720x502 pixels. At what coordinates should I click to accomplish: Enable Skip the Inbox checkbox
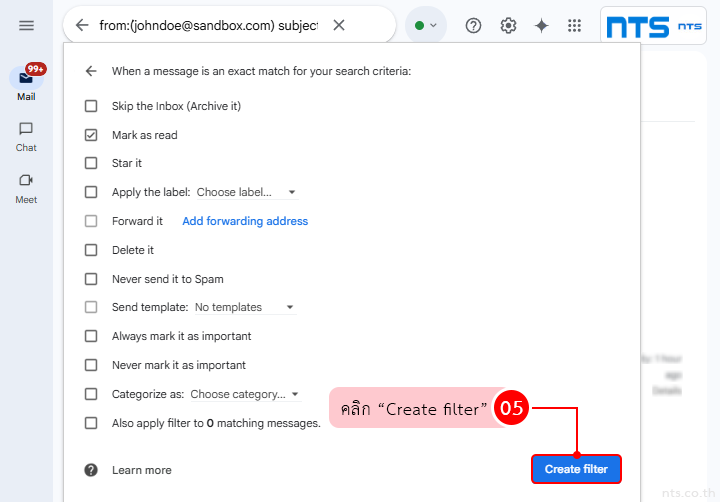click(x=91, y=106)
